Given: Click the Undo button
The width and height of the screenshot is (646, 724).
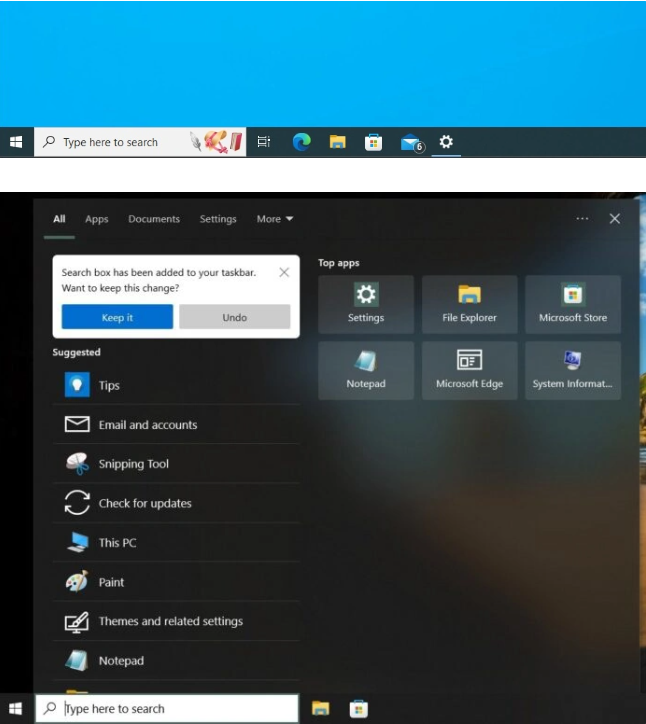Looking at the screenshot, I should (235, 317).
